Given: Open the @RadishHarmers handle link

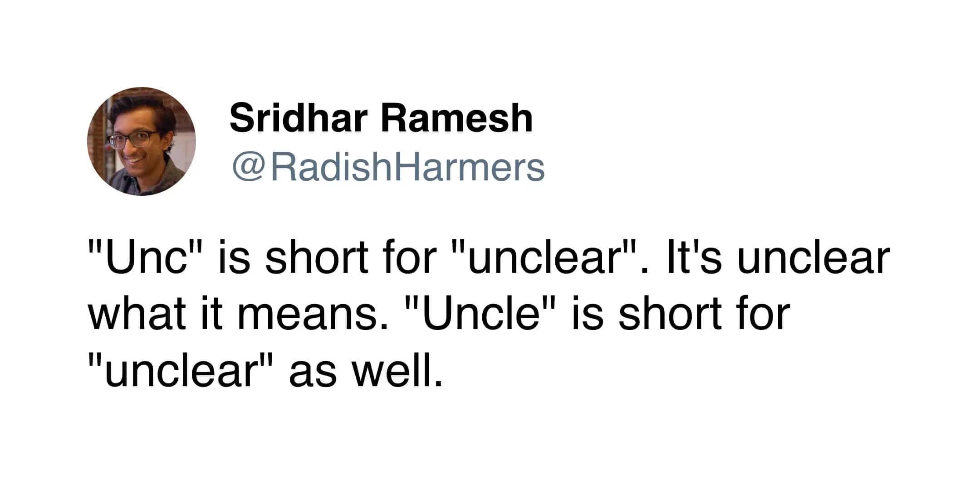Looking at the screenshot, I should [388, 167].
